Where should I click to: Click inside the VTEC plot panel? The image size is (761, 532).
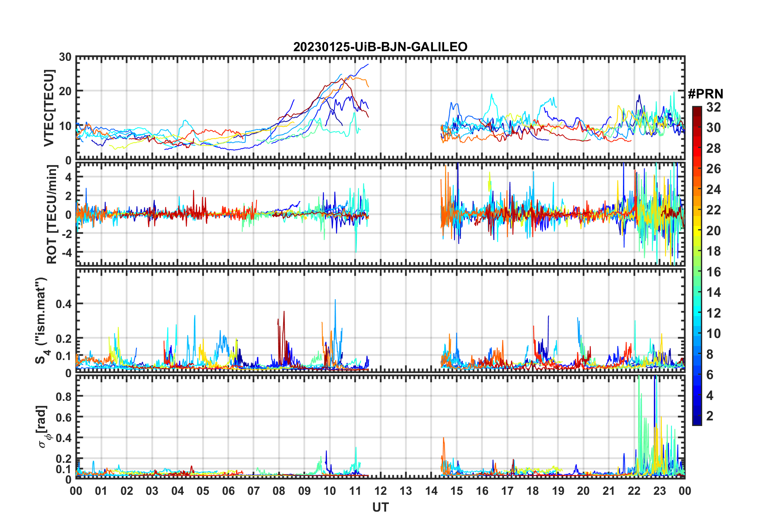[x=380, y=108]
